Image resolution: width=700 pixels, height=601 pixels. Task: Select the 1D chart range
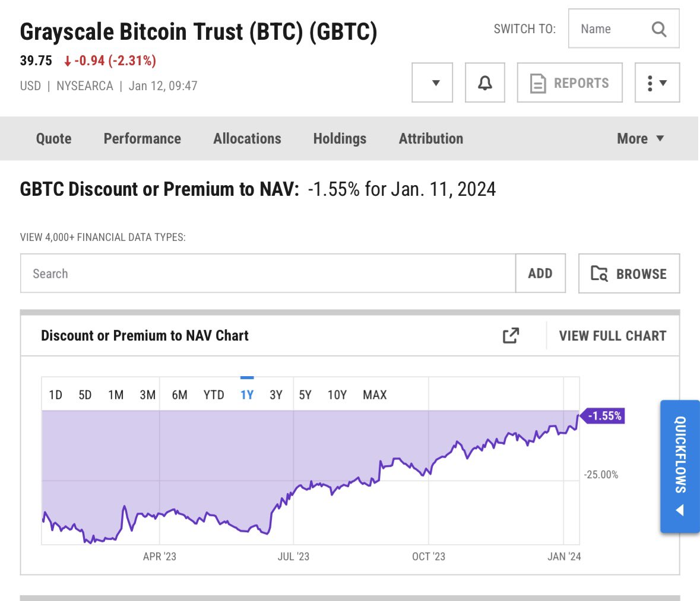55,395
